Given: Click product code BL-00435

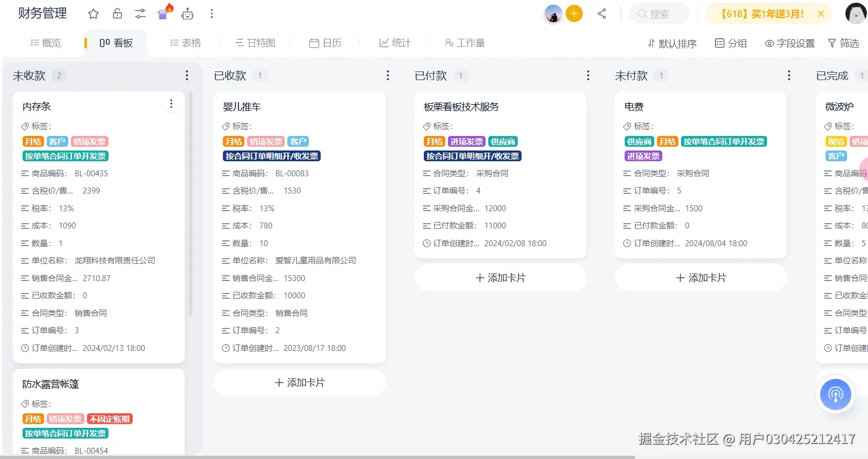Looking at the screenshot, I should 91,174.
